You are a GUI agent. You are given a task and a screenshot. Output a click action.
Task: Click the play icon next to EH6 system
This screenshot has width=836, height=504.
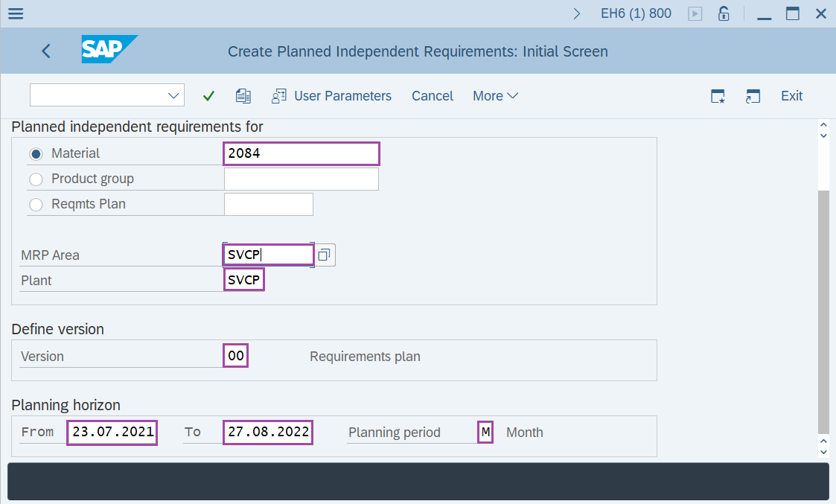(695, 13)
